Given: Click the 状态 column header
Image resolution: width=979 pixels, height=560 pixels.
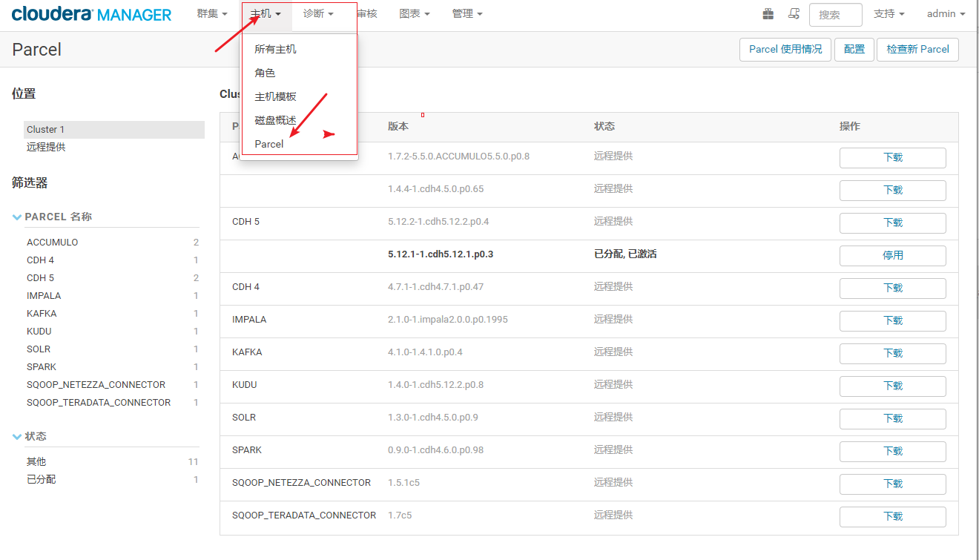Looking at the screenshot, I should pos(604,126).
